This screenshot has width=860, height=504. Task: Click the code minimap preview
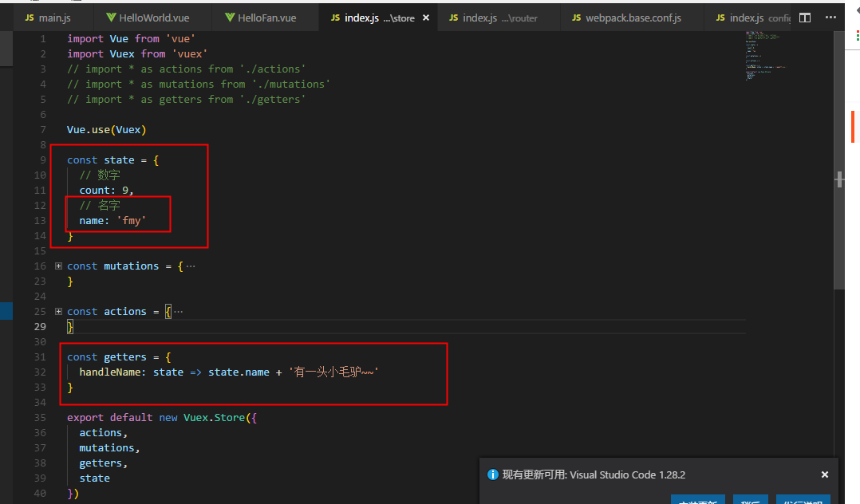point(765,55)
